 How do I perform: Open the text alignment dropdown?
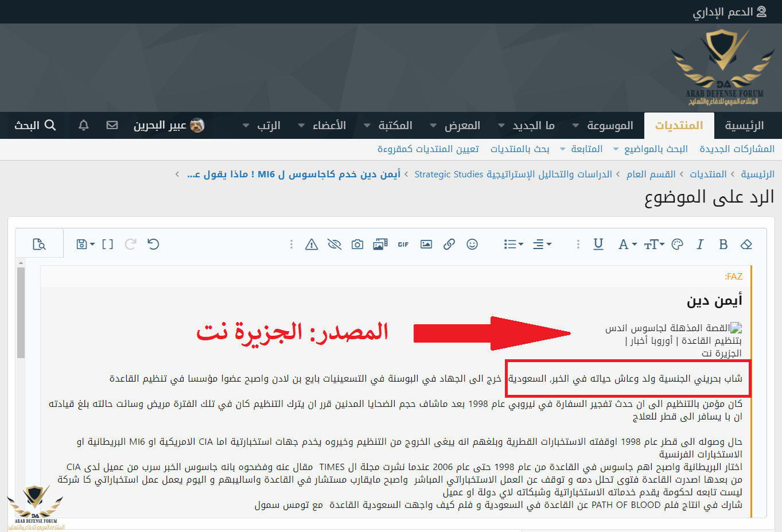[x=542, y=244]
